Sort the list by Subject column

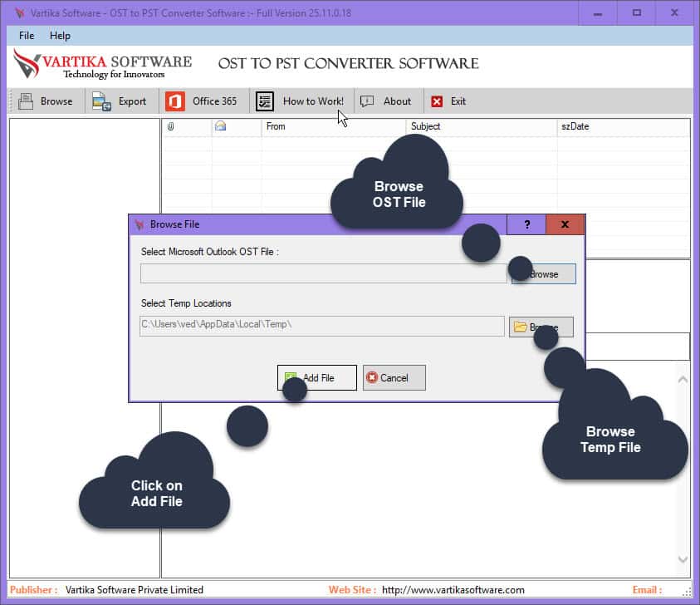(482, 126)
